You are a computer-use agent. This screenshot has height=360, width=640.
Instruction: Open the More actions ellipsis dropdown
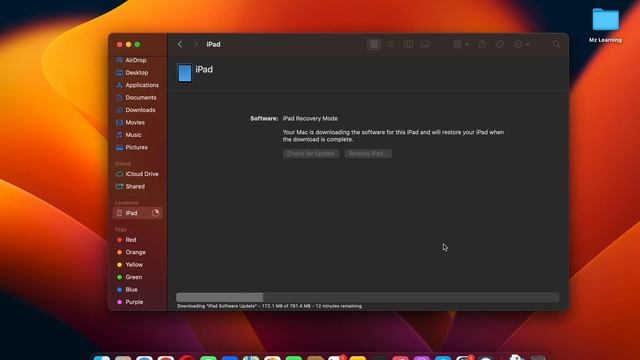tap(522, 44)
